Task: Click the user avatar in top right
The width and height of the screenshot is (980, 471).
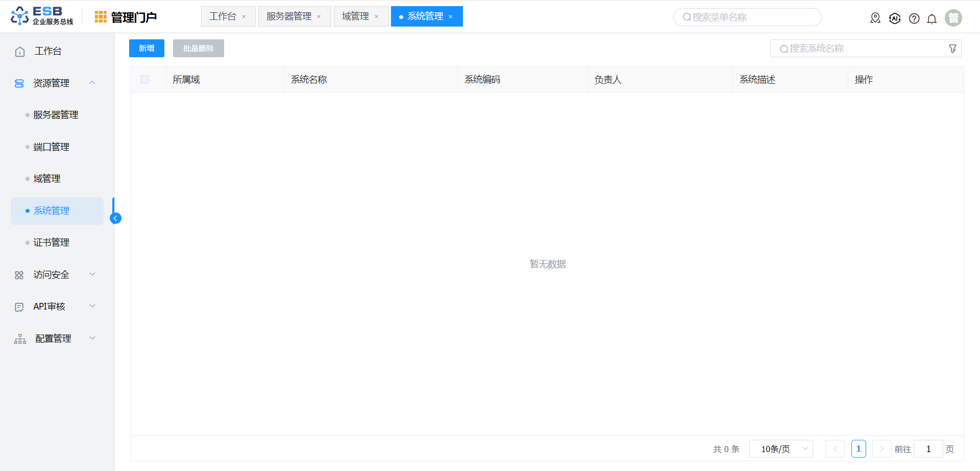Action: point(953,18)
